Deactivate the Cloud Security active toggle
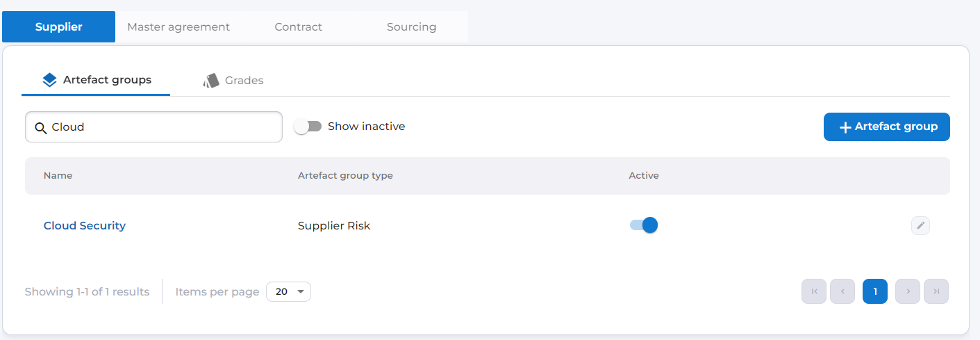This screenshot has width=980, height=340. [643, 225]
